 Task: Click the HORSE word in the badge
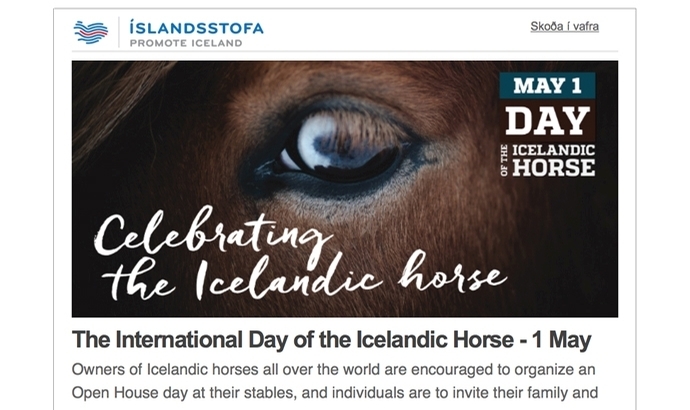553,168
